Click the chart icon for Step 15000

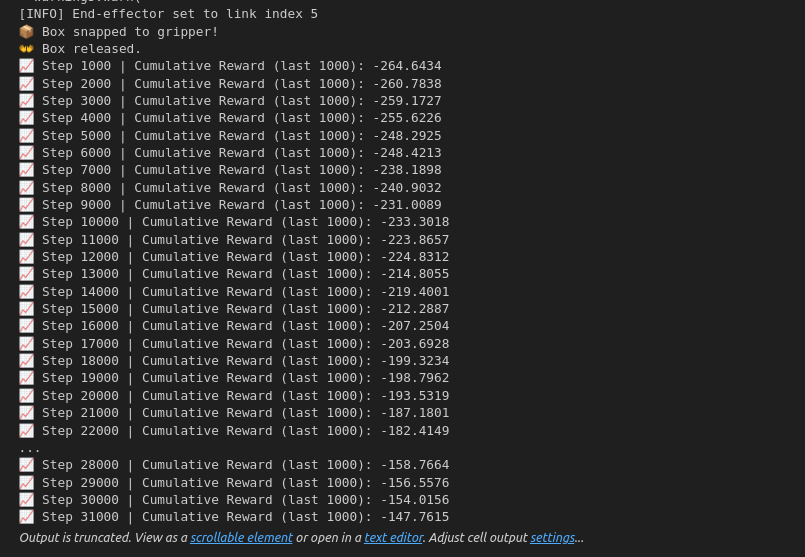coord(27,309)
